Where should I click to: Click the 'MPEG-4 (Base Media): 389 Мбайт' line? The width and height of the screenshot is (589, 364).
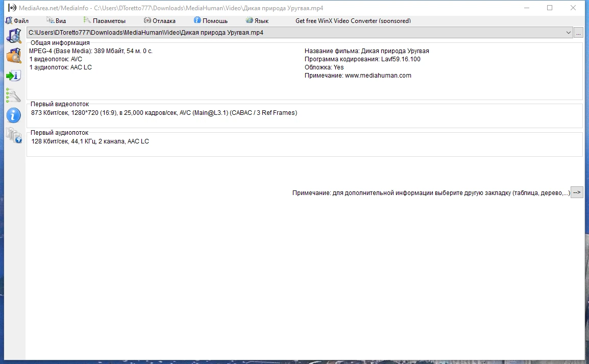[x=91, y=51]
